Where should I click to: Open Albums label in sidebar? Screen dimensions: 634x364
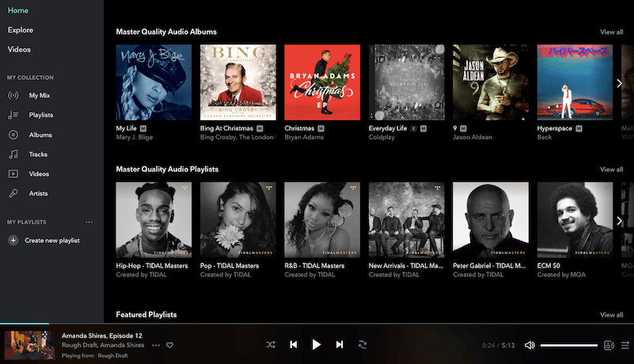point(40,135)
